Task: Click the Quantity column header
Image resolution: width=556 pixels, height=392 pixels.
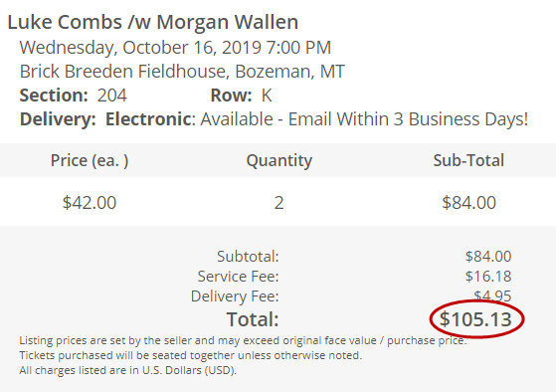Action: pyautogui.click(x=279, y=160)
